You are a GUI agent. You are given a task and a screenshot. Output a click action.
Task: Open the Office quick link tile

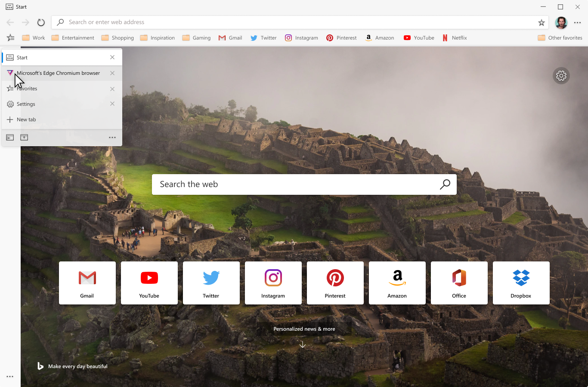coord(459,283)
